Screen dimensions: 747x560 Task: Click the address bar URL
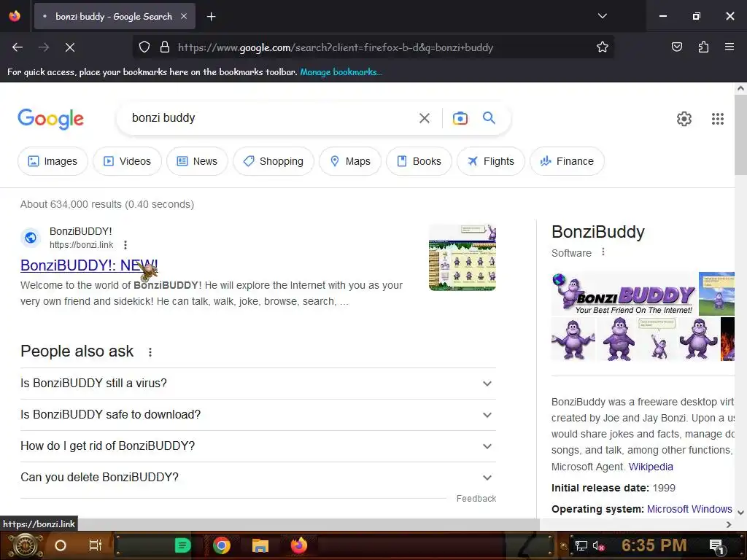pos(336,47)
